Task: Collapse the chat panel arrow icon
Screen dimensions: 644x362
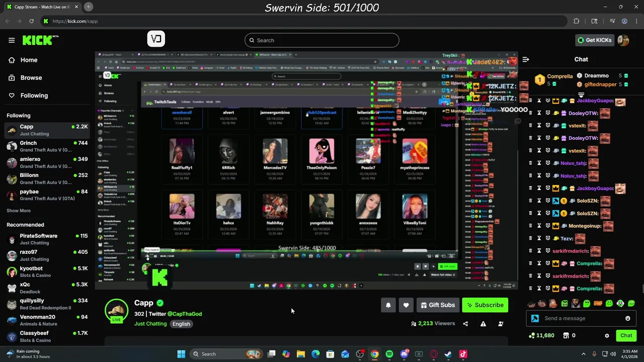Action: coord(526,59)
